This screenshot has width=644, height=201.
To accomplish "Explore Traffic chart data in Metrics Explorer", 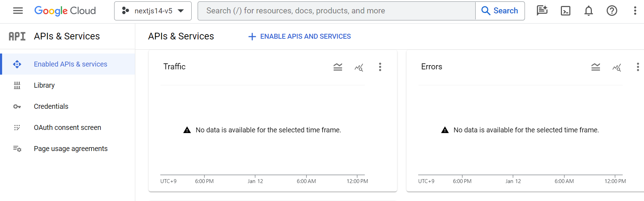I will tap(359, 67).
